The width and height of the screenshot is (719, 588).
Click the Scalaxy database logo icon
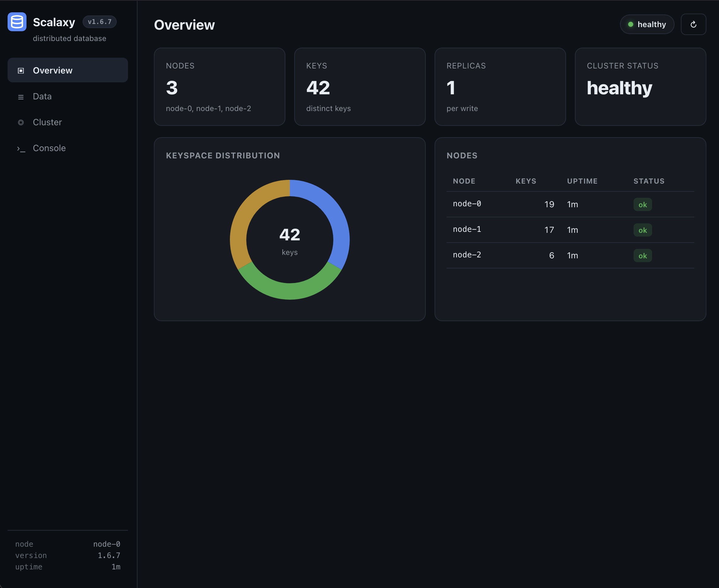click(17, 22)
